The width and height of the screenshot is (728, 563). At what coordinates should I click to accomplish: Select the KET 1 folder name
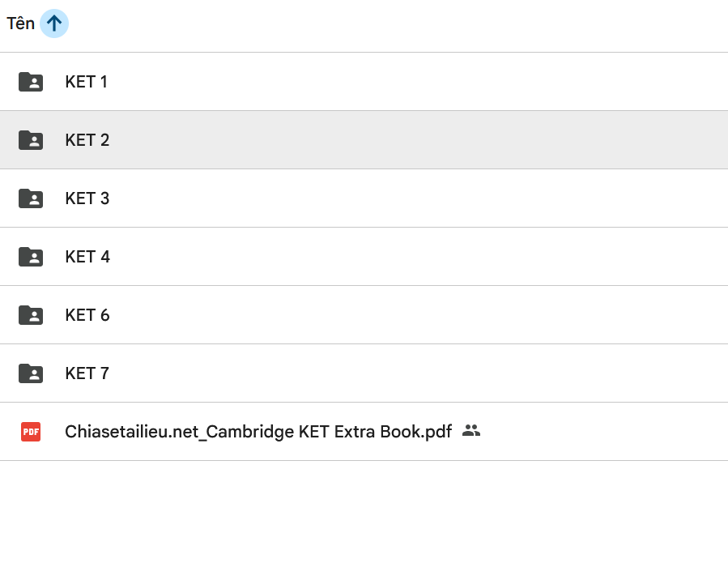86,82
